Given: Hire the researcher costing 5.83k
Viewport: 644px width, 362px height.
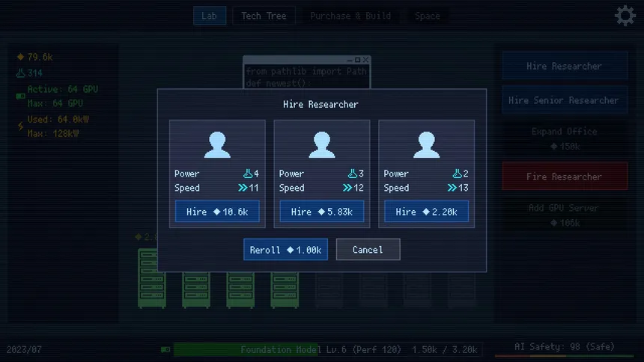Looking at the screenshot, I should tap(321, 212).
